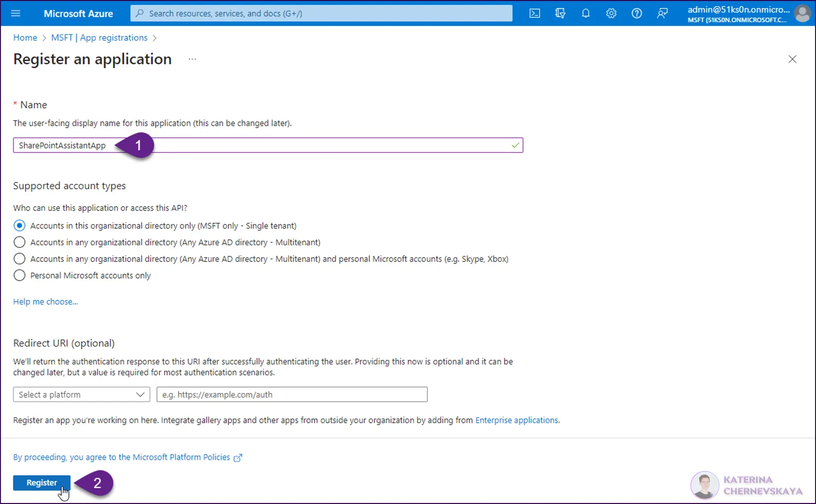Screen dimensions: 816x504
Task: Open the Help question mark icon
Action: point(636,13)
